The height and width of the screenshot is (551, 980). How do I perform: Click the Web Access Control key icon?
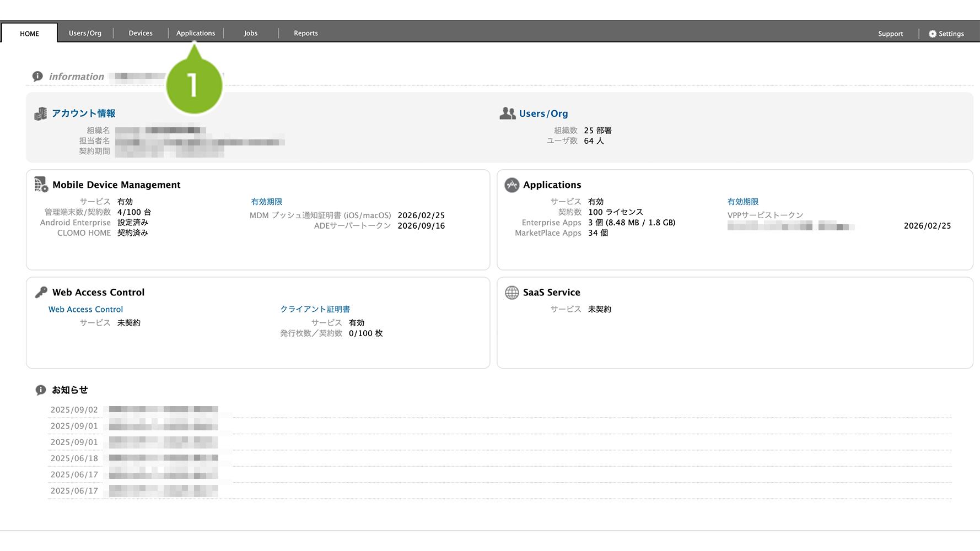click(x=41, y=293)
